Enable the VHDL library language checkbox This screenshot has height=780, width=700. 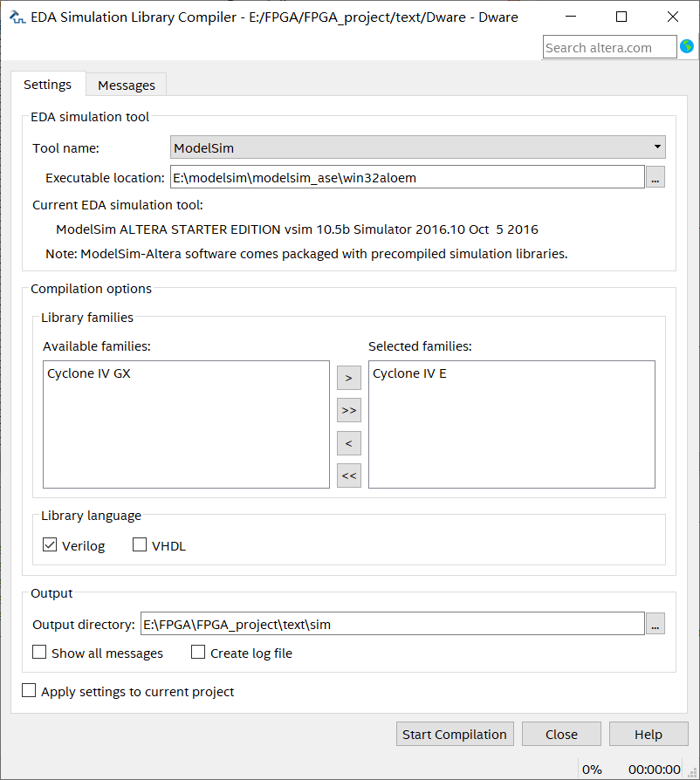tap(140, 545)
